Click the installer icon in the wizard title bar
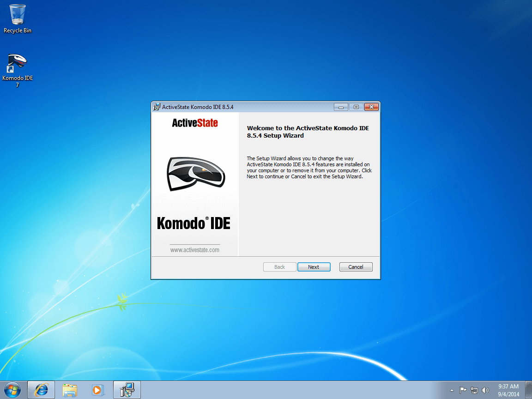Screen dimensions: 532x399 pyautogui.click(x=157, y=107)
